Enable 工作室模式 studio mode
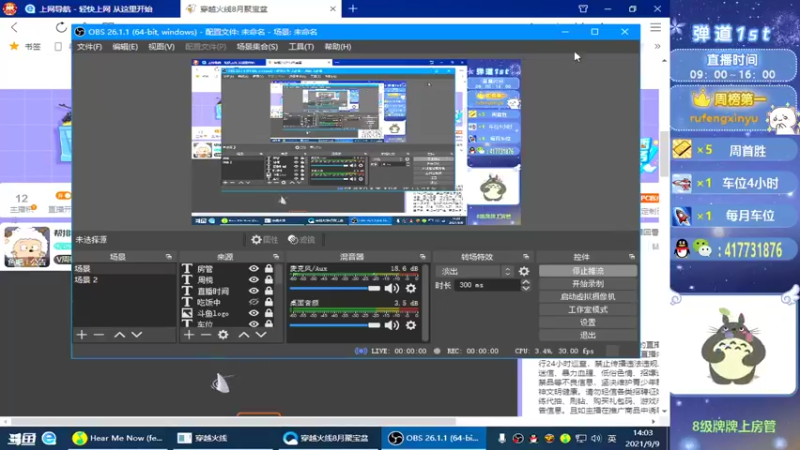The image size is (800, 450). (x=588, y=310)
